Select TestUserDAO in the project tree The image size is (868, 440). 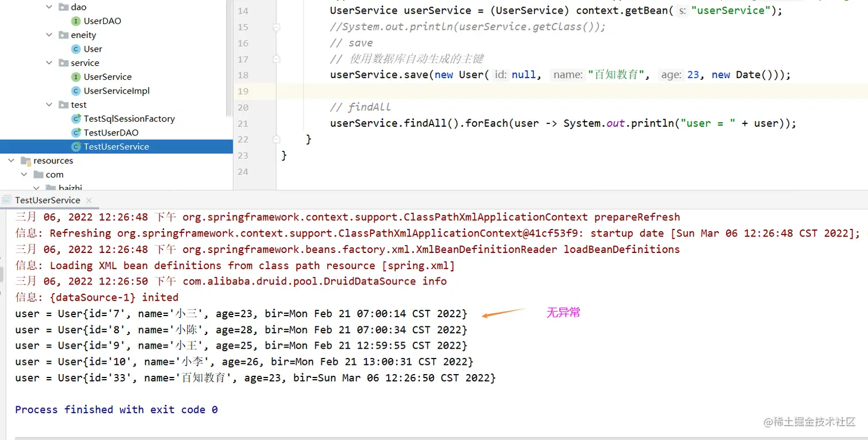coord(111,133)
